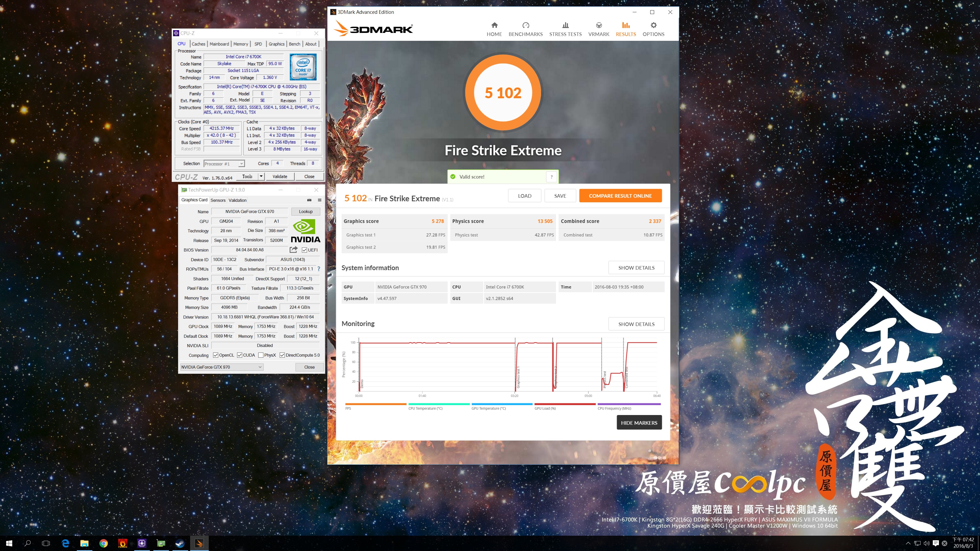Open 3DMark OPTIONS gear
980x551 pixels.
pos(653,29)
